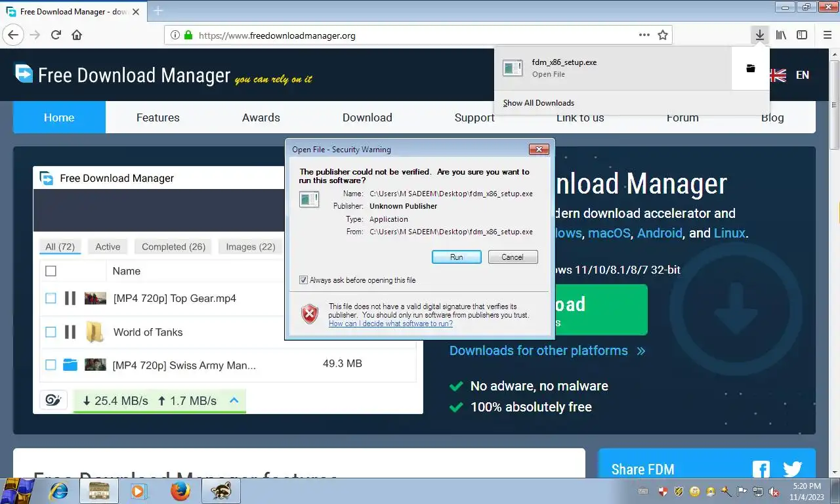840x504 pixels.
Task: Click the Firefox back arrow button
Action: 12,35
